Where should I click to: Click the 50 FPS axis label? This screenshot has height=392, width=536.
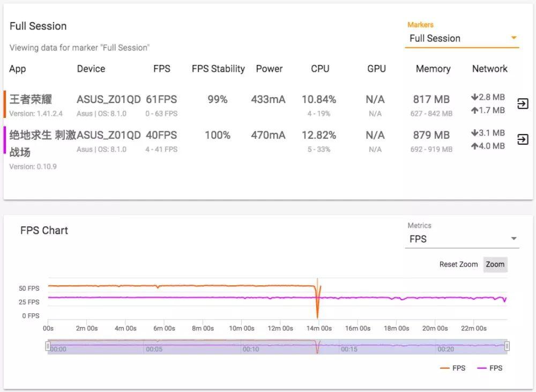click(x=29, y=289)
